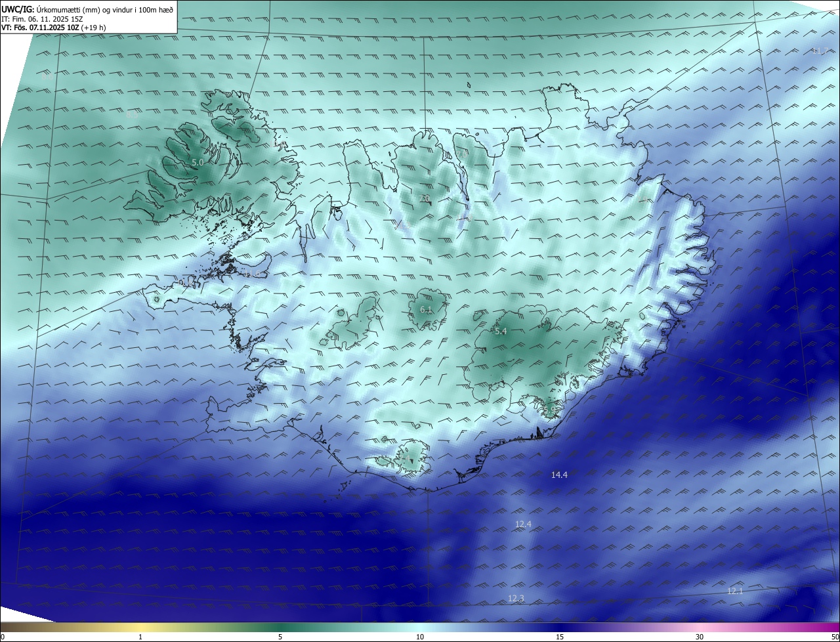
Task: Click the 12.3 value label near the bottom
Action: [x=516, y=598]
